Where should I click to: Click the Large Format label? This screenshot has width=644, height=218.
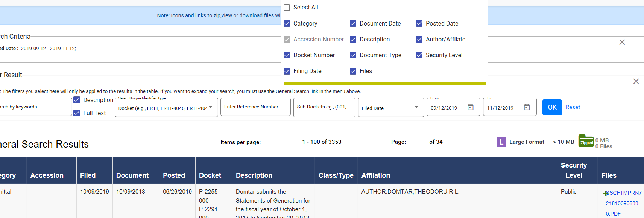pyautogui.click(x=527, y=142)
